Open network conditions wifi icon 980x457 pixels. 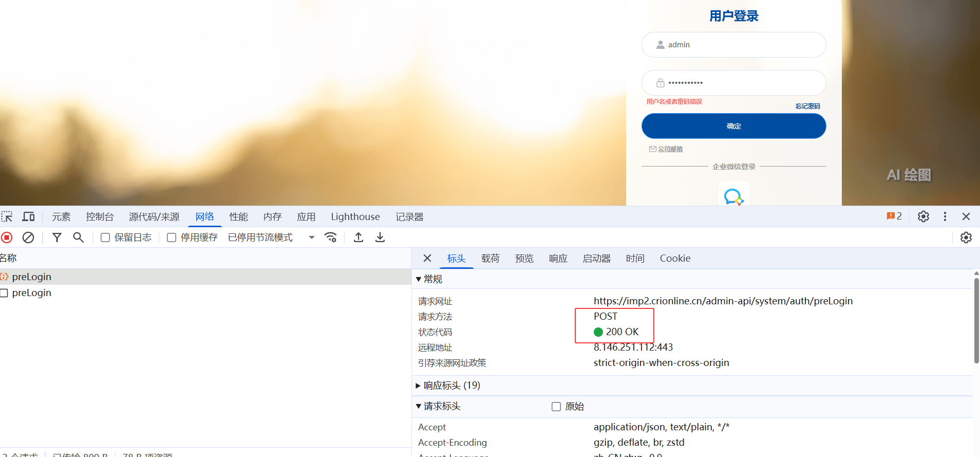[x=331, y=237]
